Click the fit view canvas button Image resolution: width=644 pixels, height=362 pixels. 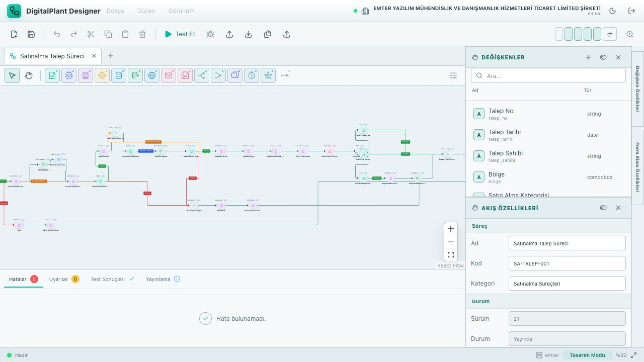point(451,255)
